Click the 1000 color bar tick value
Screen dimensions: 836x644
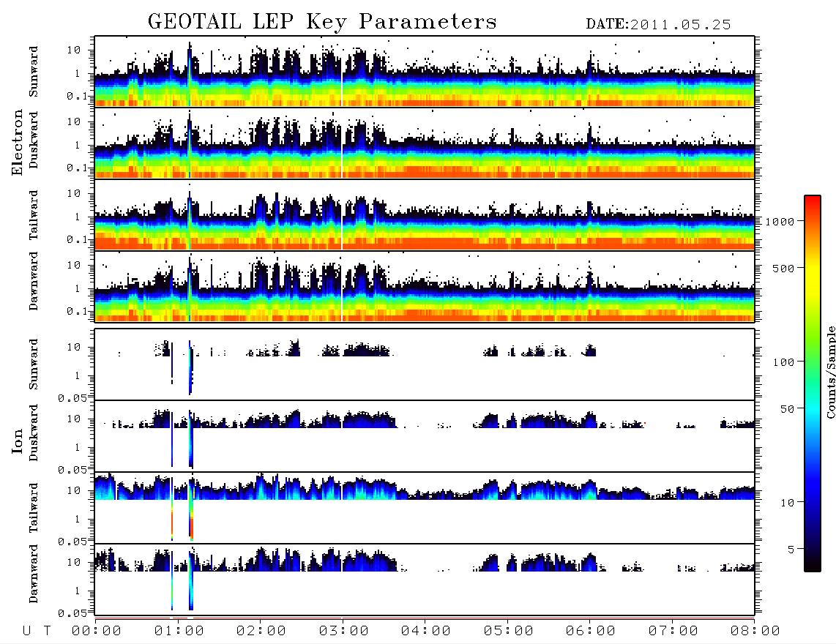point(780,222)
